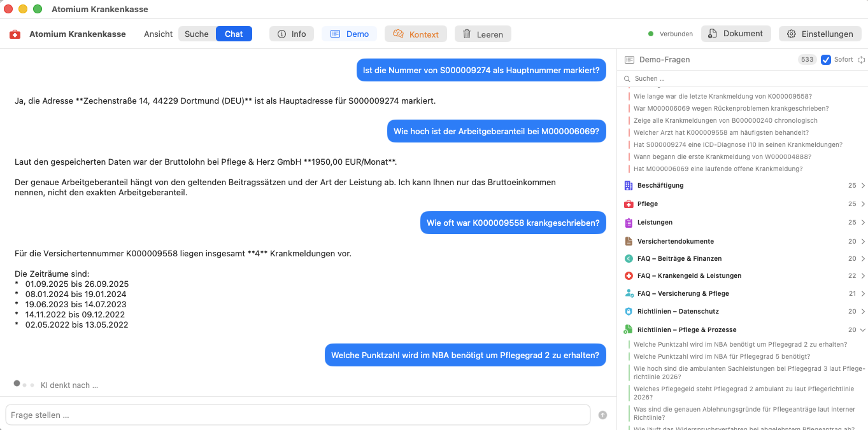Click the Info circle icon
The height and width of the screenshot is (430, 868).
coord(281,34)
